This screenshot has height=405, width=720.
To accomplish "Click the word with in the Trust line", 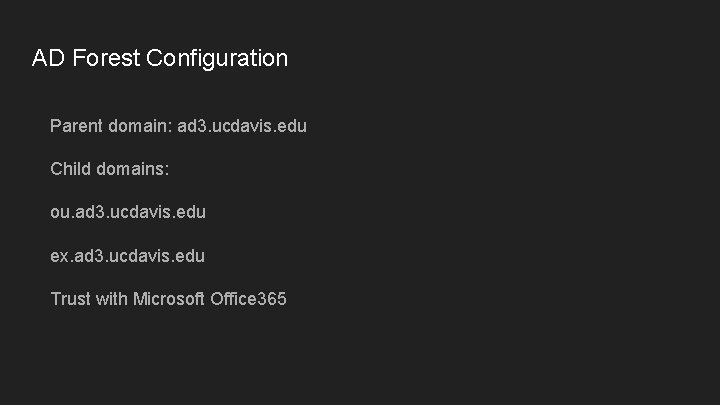I will coord(112,299).
